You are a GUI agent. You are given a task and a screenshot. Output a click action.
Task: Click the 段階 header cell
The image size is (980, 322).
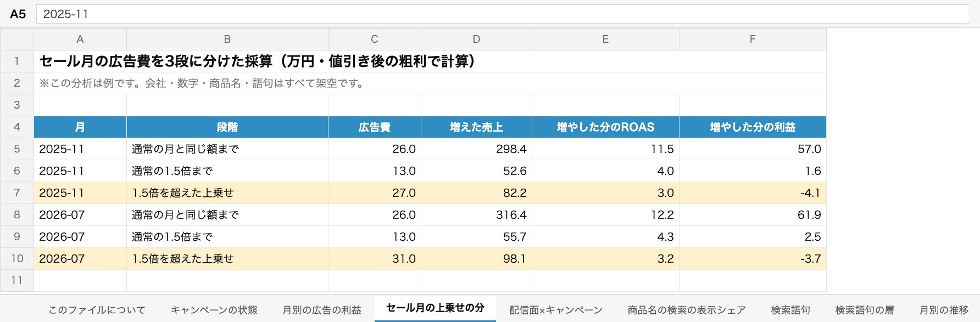(227, 127)
